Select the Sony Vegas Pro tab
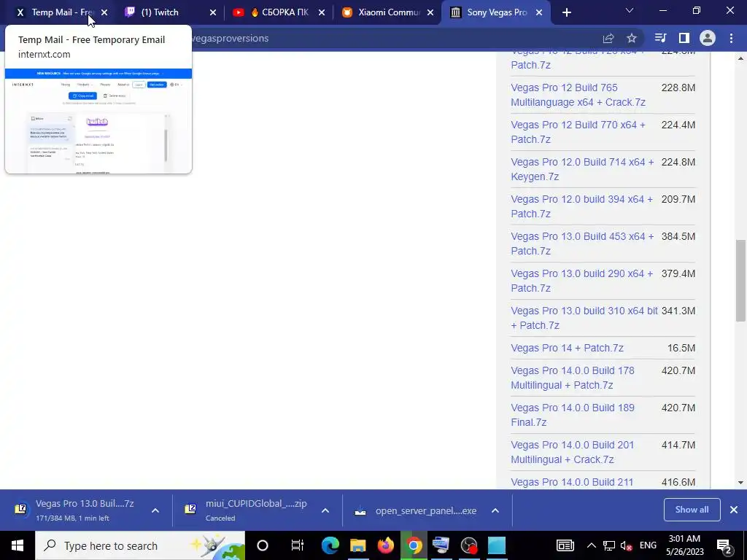 (x=496, y=12)
